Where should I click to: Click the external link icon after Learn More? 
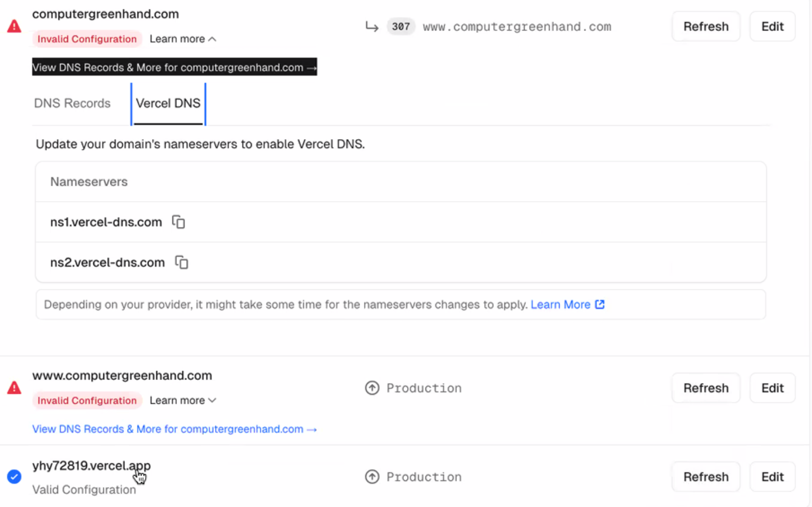click(x=600, y=304)
